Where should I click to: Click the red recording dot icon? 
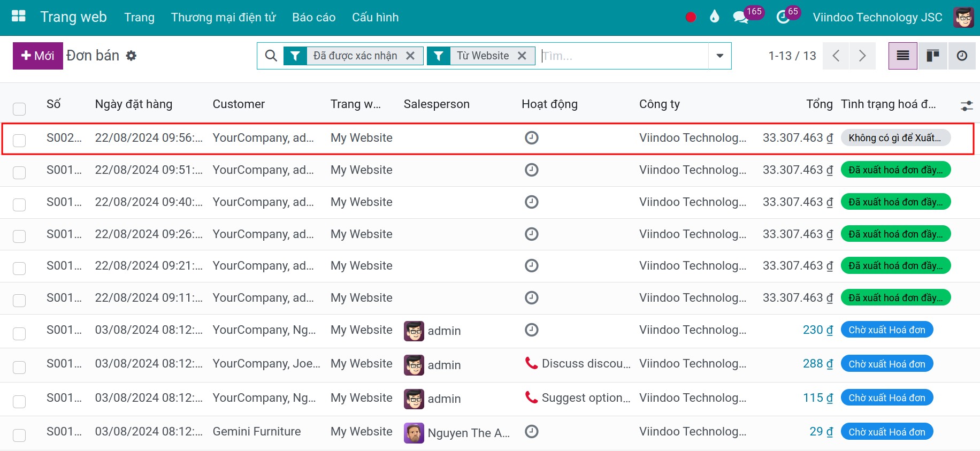(x=691, y=17)
